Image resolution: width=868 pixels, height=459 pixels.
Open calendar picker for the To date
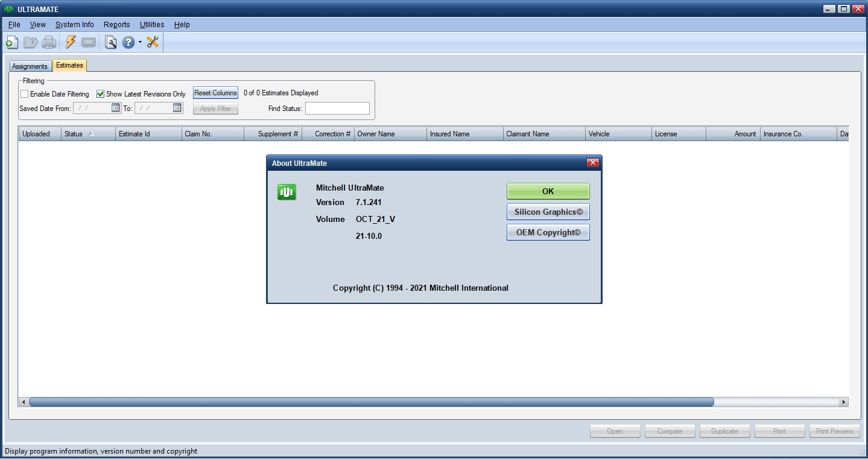click(x=177, y=108)
